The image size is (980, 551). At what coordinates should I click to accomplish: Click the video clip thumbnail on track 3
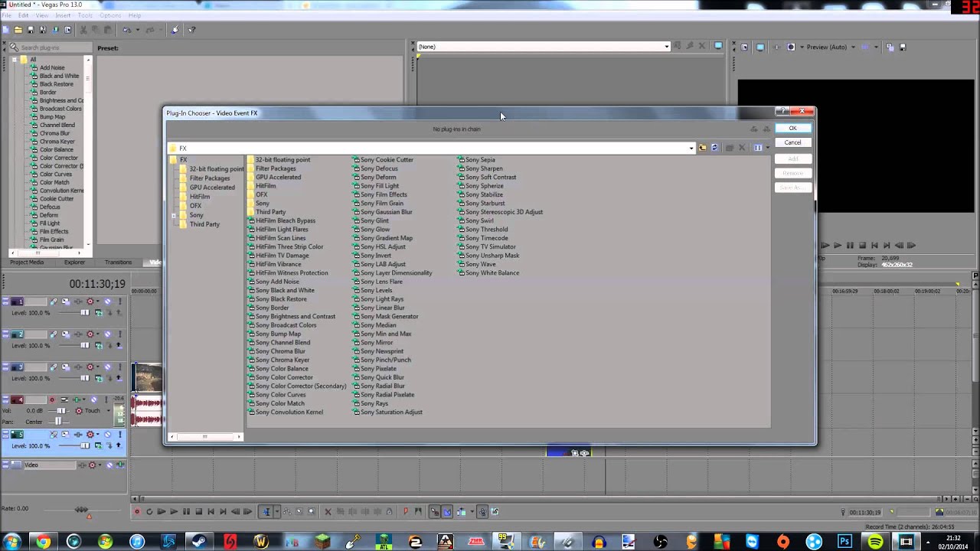[x=147, y=378]
